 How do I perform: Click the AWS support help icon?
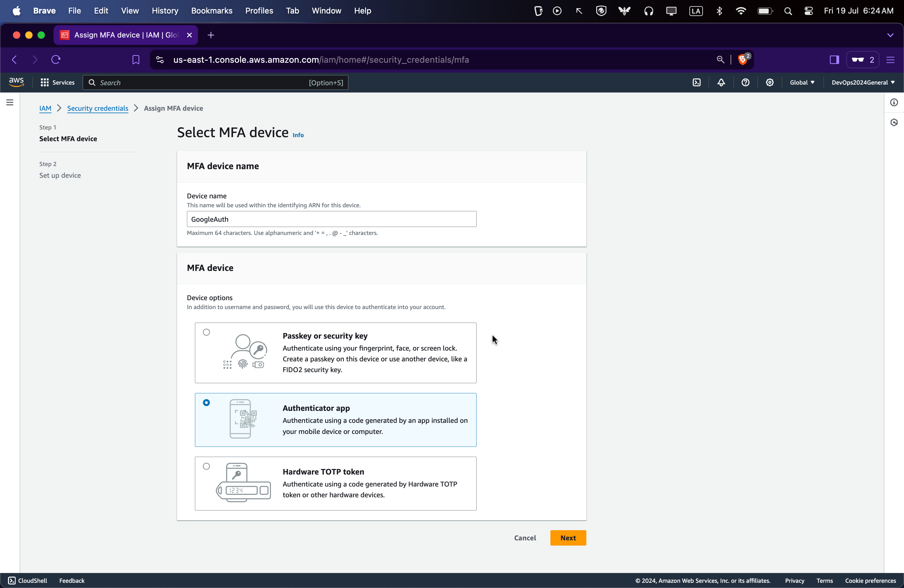(745, 82)
